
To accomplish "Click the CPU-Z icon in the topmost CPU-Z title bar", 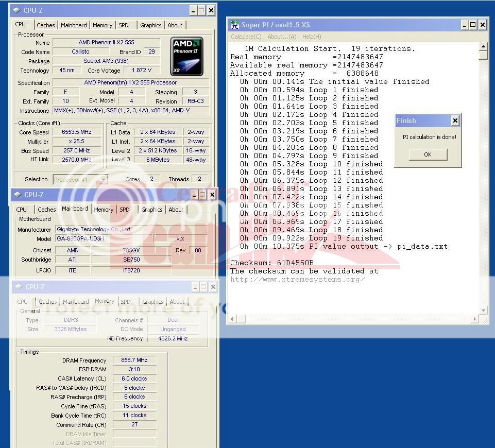I will pos(16,10).
